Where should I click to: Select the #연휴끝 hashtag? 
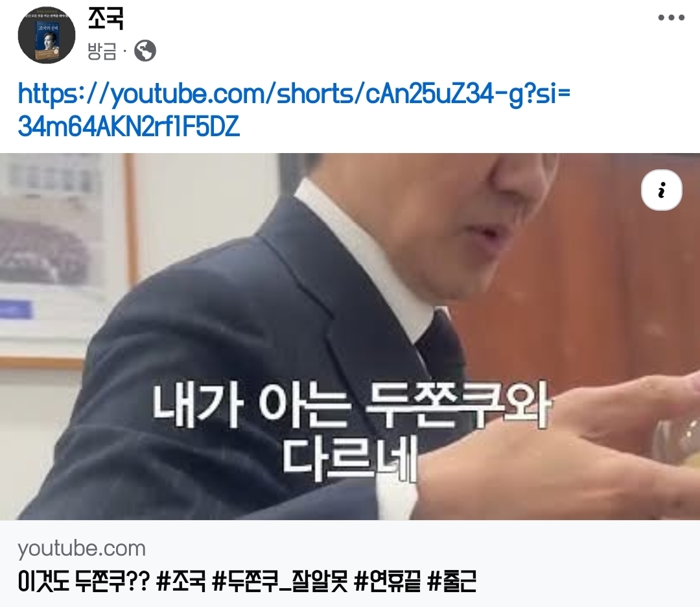pyautogui.click(x=387, y=581)
